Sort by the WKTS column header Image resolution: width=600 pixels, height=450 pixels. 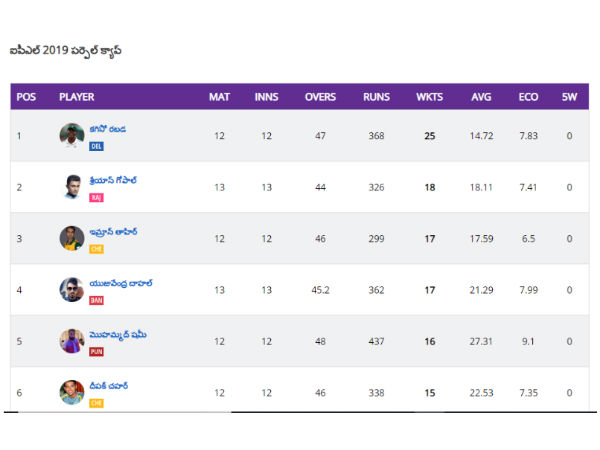(429, 97)
